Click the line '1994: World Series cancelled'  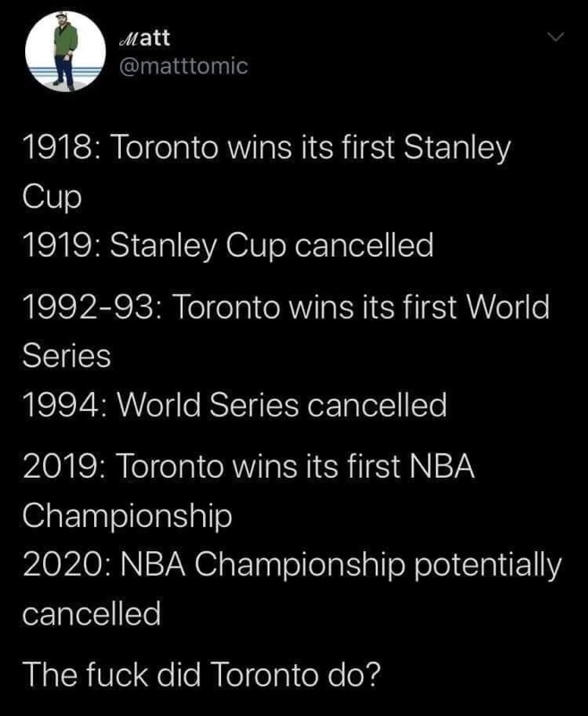(234, 405)
